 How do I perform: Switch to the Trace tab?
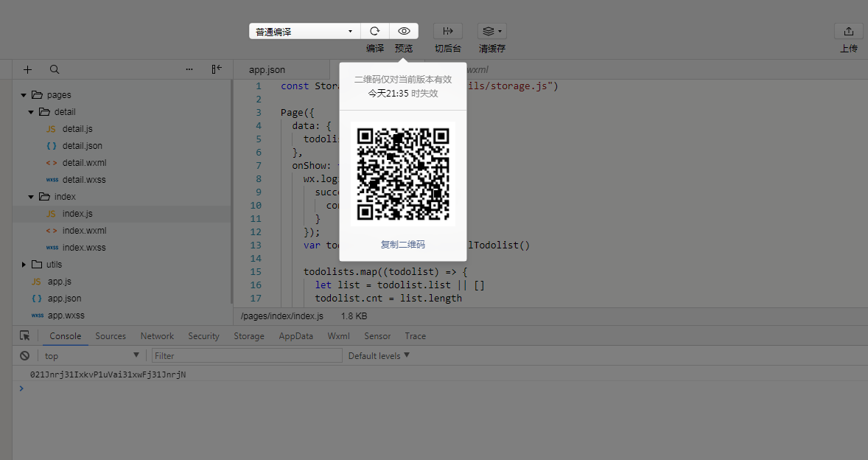(x=415, y=336)
